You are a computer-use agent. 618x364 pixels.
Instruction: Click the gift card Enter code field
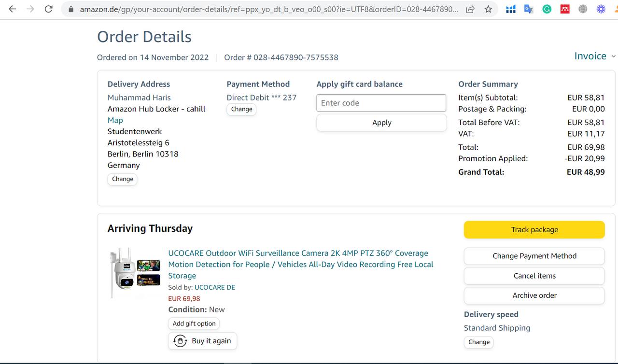click(x=381, y=103)
